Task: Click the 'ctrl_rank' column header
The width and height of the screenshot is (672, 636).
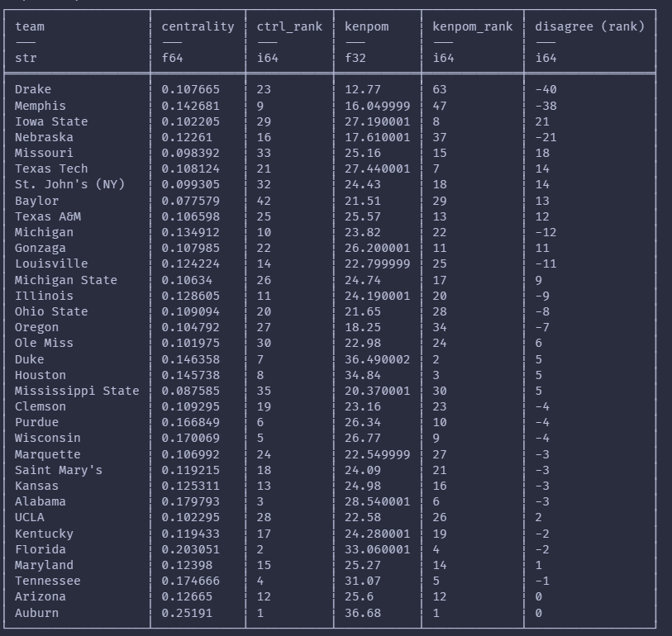Action: pyautogui.click(x=289, y=26)
